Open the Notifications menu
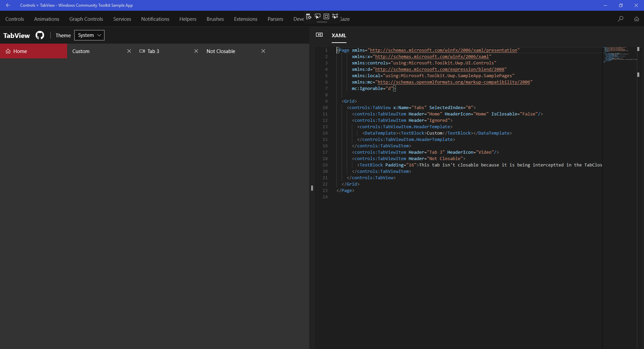The height and width of the screenshot is (349, 644). point(155,19)
